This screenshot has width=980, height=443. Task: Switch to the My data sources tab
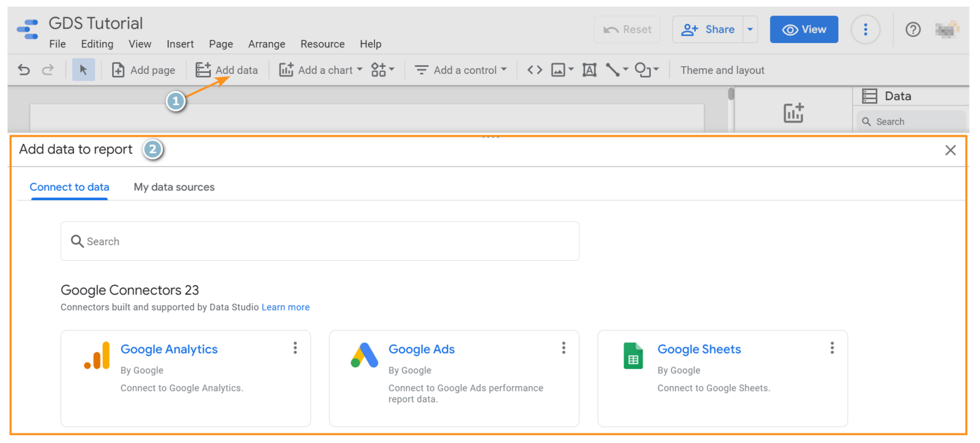coord(174,187)
